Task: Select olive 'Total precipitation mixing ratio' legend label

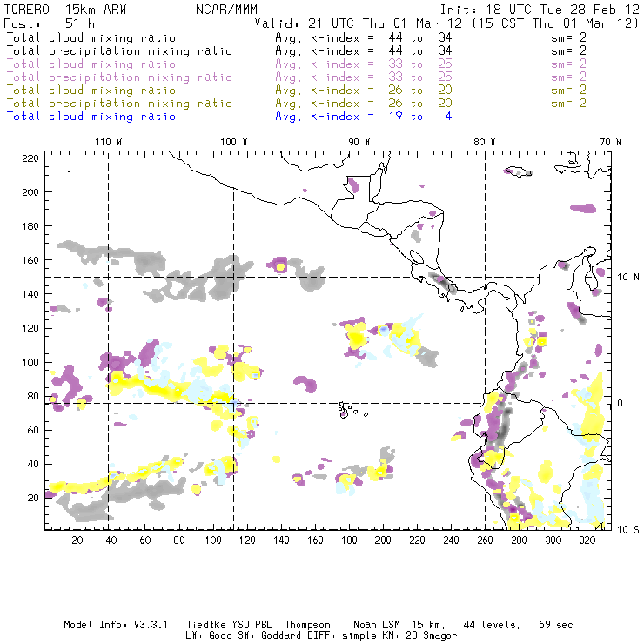Action: (119, 103)
